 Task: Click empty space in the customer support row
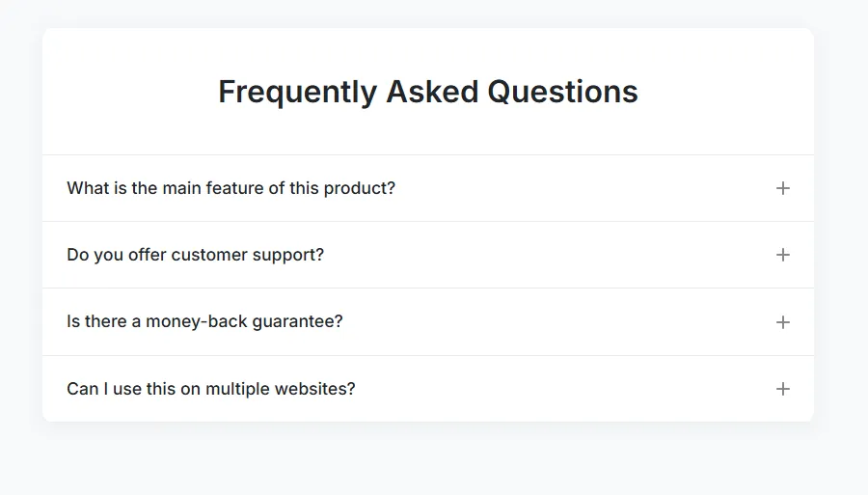click(x=550, y=255)
